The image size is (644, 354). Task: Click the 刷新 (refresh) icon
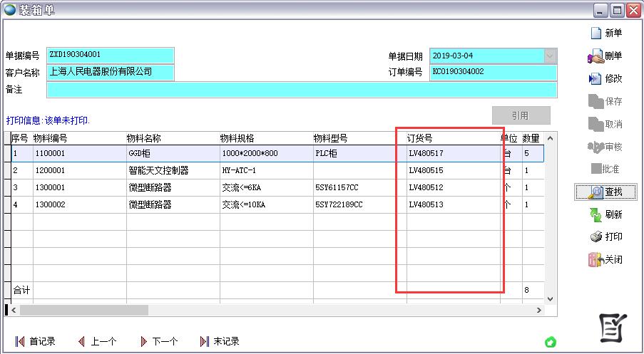pyautogui.click(x=595, y=214)
